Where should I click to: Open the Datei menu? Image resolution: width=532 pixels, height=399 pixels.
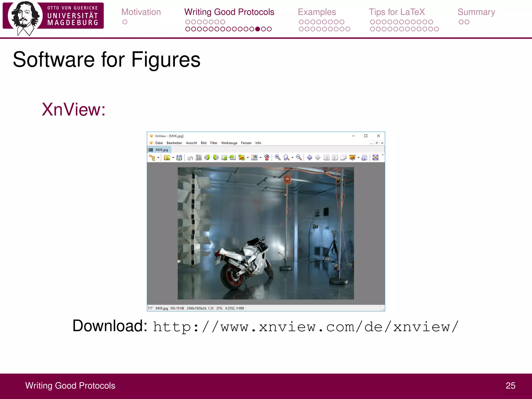coord(159,143)
